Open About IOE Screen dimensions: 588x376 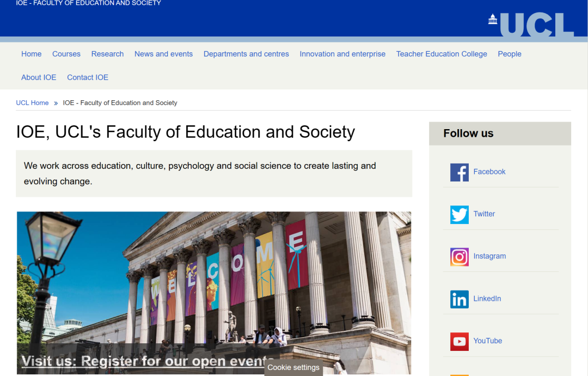[x=38, y=77]
